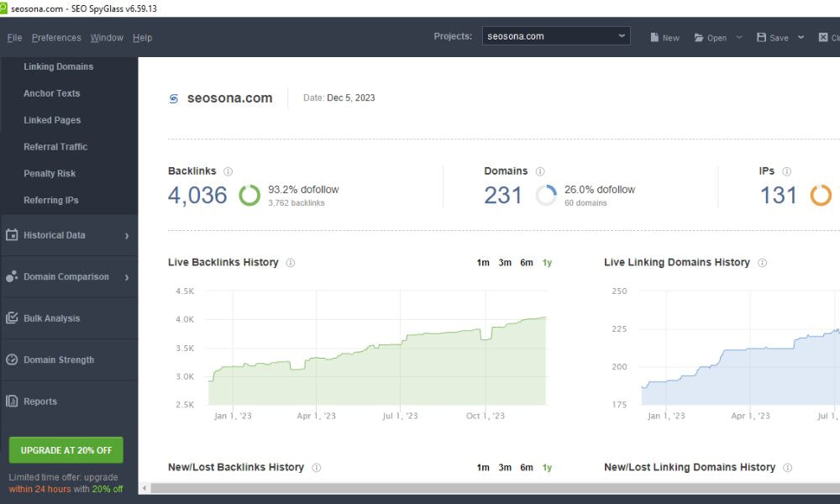
Task: Set Live Backlinks History range to 1y
Action: tap(547, 262)
